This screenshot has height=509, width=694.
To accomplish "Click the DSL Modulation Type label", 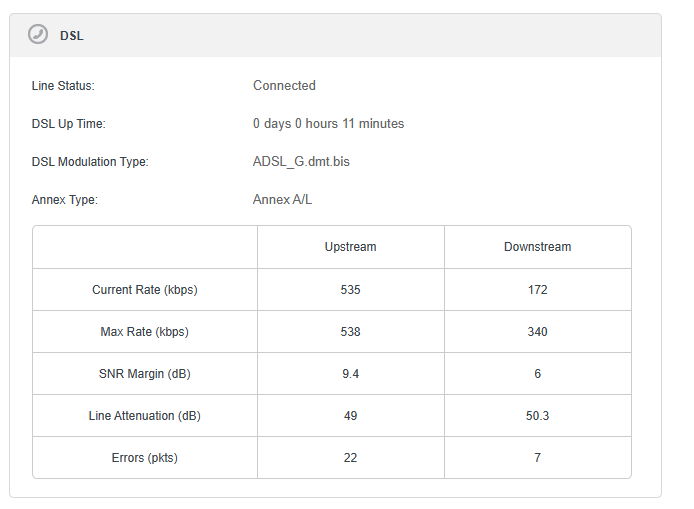I will coord(90,162).
